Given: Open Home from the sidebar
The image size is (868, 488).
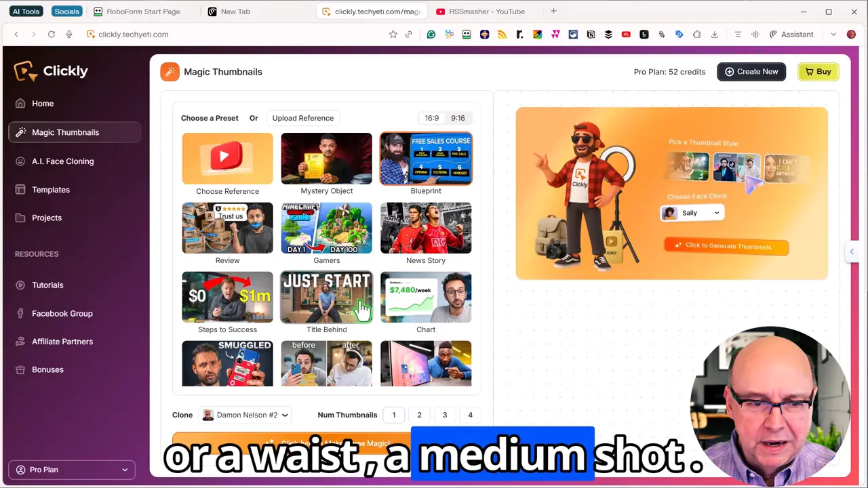Looking at the screenshot, I should (x=43, y=103).
